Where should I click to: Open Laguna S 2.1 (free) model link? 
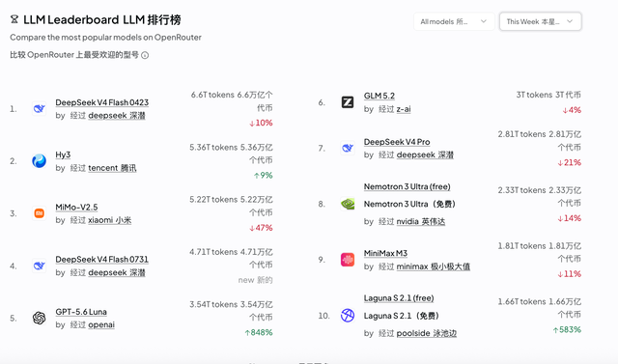click(x=399, y=298)
